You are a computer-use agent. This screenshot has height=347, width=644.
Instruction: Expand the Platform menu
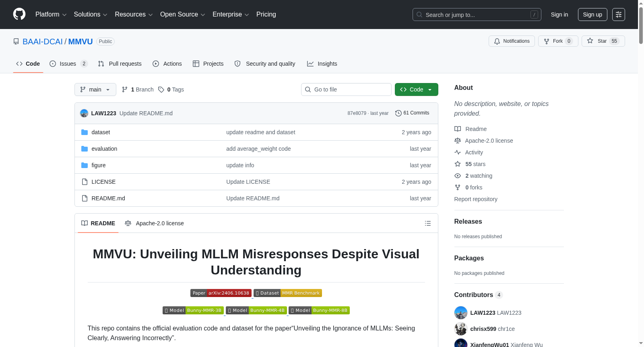tap(51, 15)
